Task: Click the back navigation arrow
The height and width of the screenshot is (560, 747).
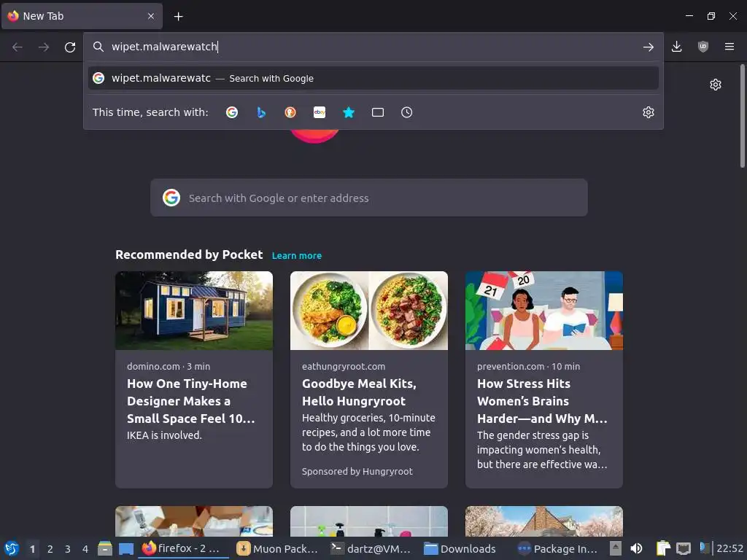Action: [x=18, y=47]
